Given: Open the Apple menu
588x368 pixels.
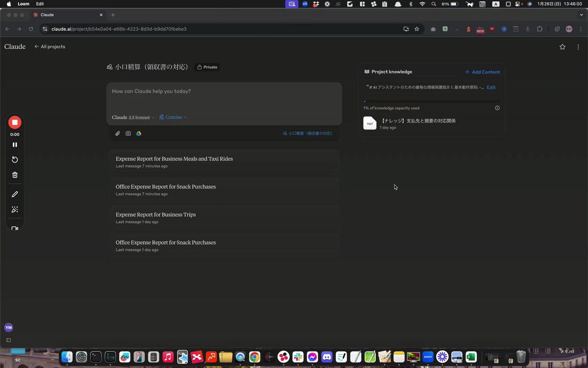Looking at the screenshot, I should tap(9, 4).
